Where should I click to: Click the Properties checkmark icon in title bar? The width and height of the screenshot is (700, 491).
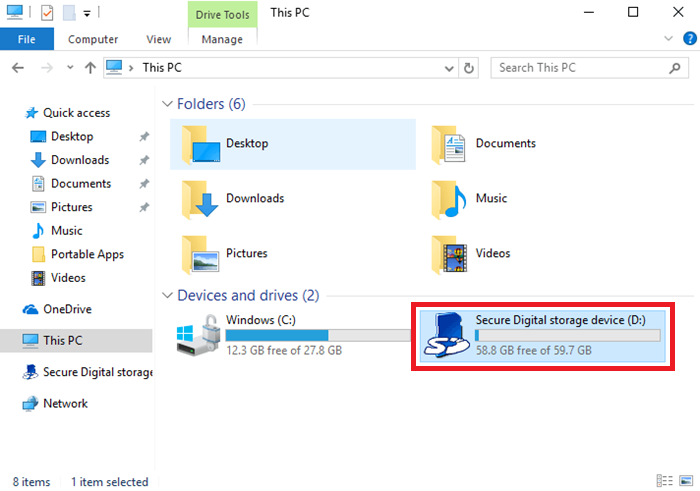[47, 13]
